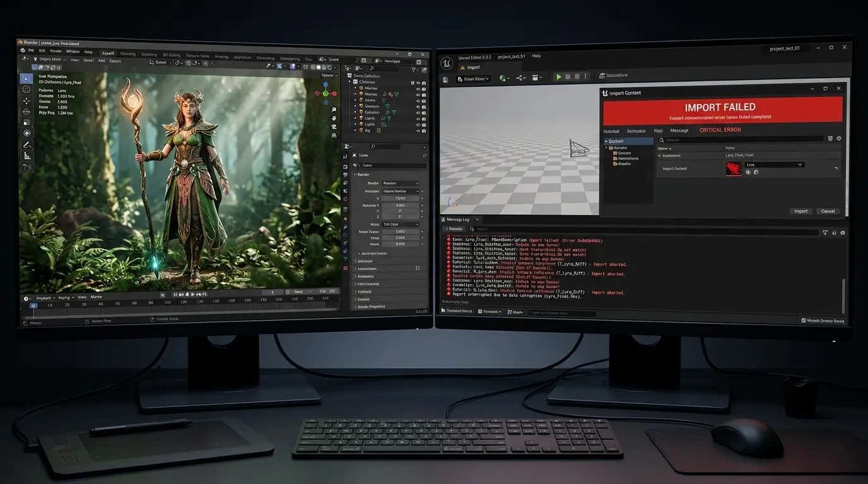The image size is (868, 484).
Task: Toggle camera view icon in Blender viewport
Action: click(334, 127)
